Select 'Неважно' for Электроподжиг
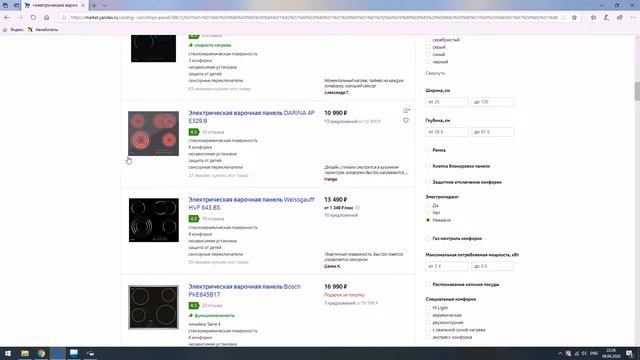 point(428,220)
